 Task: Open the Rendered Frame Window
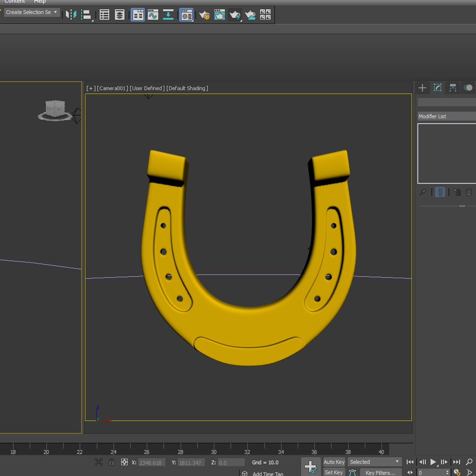[x=219, y=15]
